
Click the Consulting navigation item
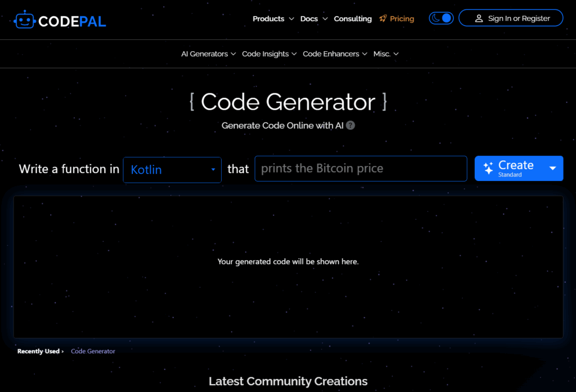point(353,18)
